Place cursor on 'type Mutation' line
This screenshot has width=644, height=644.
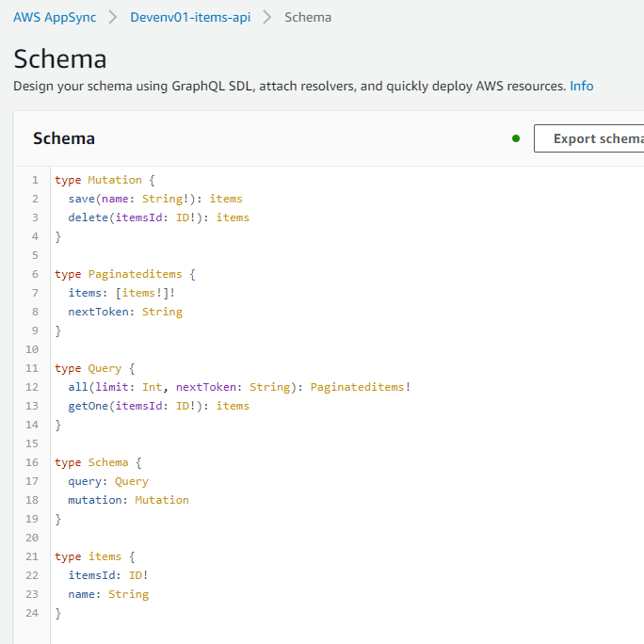[98, 180]
